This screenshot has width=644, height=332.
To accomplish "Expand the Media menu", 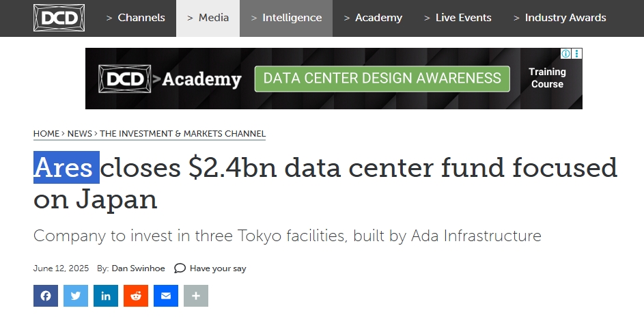I will tap(208, 18).
